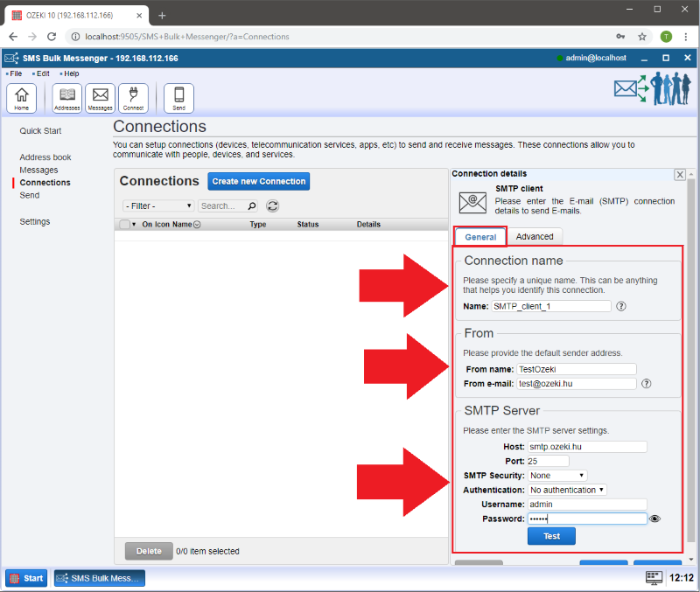Click the blue Test button
The width and height of the screenshot is (700, 592).
point(551,536)
